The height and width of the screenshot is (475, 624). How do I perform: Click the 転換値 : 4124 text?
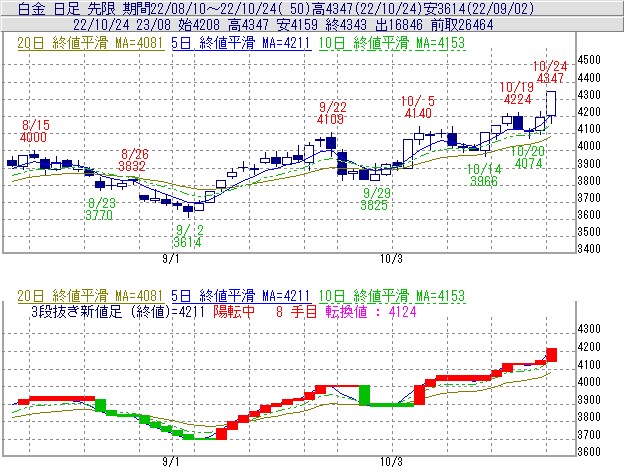coord(371,311)
